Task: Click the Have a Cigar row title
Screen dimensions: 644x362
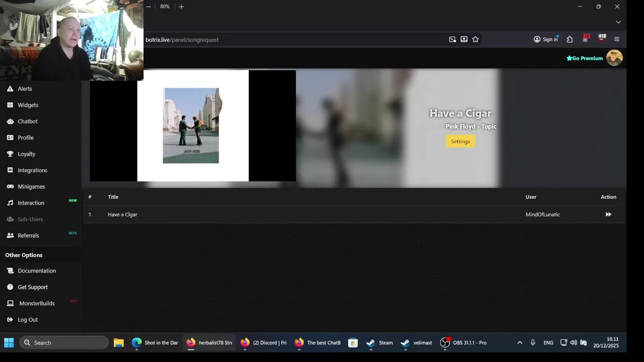Action: (x=122, y=214)
